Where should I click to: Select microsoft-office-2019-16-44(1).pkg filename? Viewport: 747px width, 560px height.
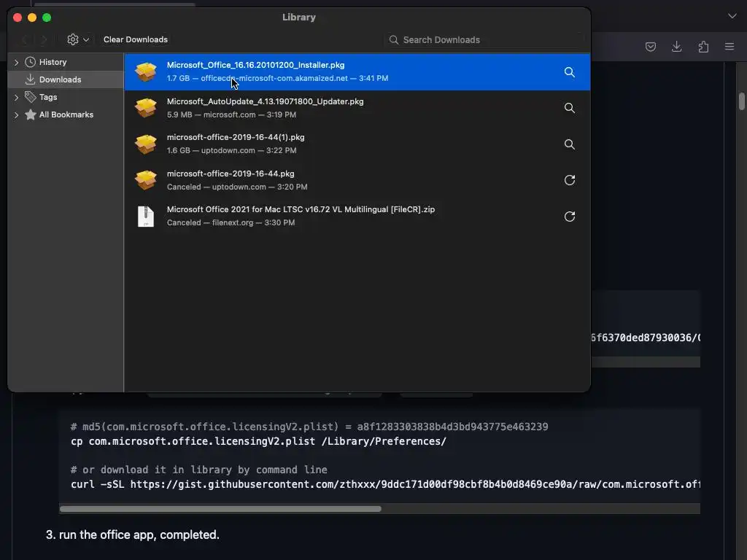[236, 137]
